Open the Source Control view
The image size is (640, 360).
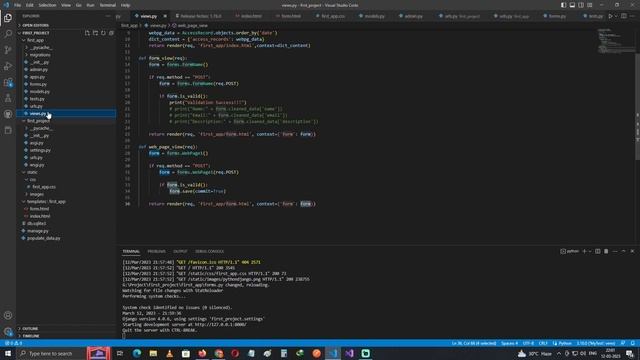pos(8,50)
